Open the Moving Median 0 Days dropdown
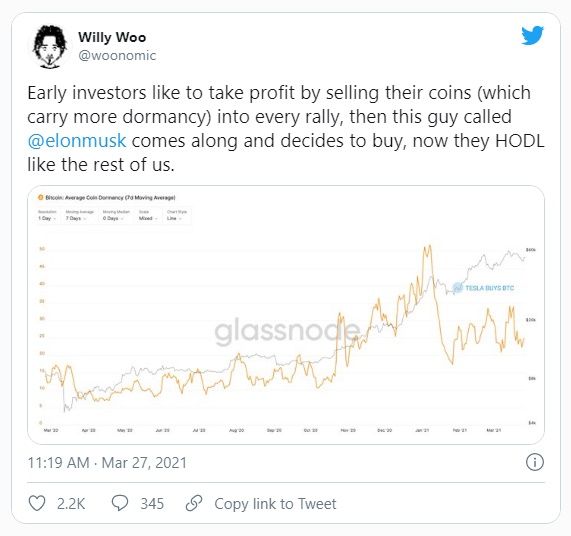Image resolution: width=571 pixels, height=536 pixels. click(x=116, y=216)
